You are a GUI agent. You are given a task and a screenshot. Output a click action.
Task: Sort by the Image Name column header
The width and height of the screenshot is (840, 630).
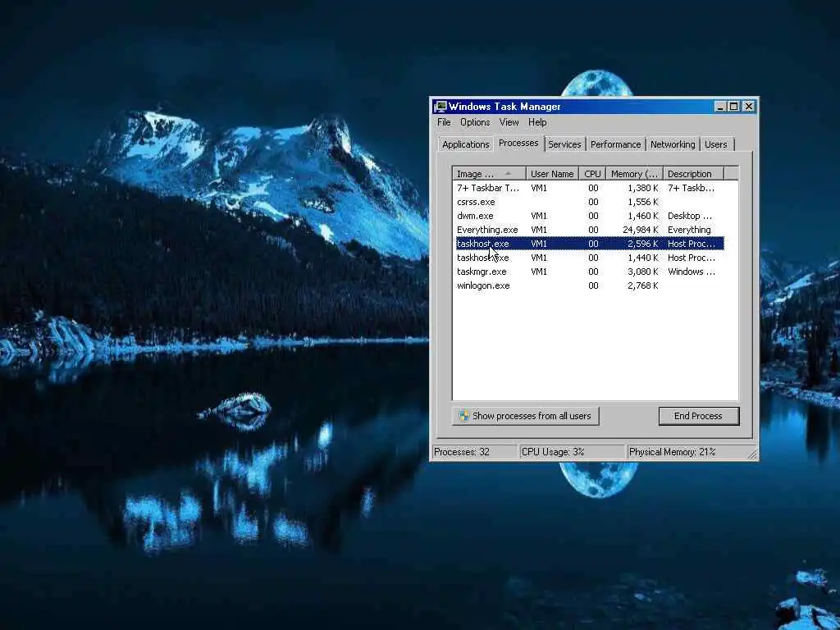click(x=489, y=174)
